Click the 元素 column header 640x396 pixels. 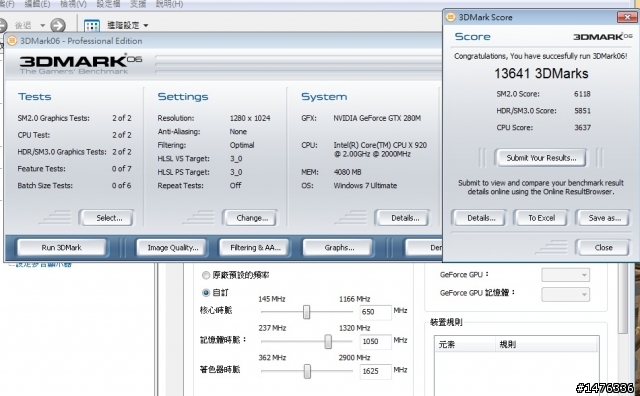coord(465,344)
